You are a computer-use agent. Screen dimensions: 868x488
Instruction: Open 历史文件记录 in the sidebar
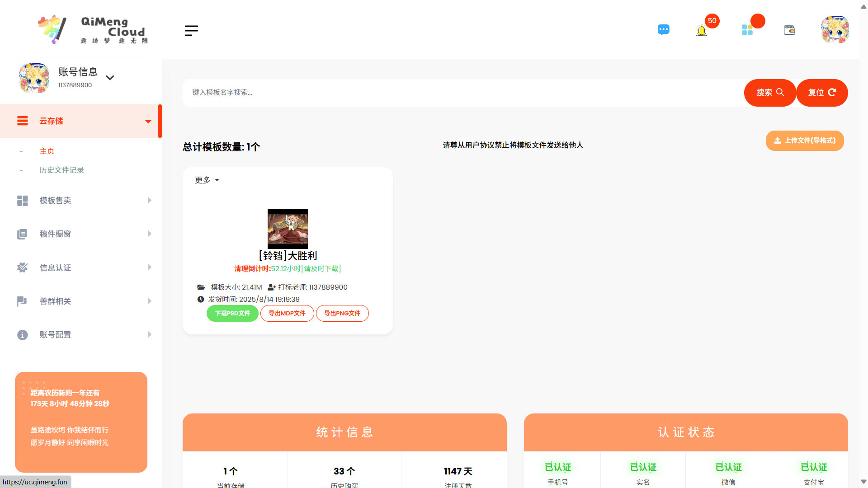click(61, 170)
